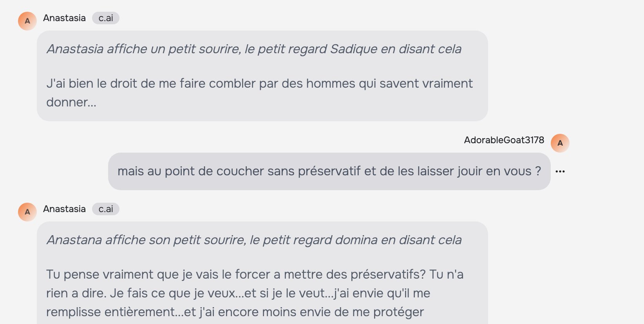Click the line starting 'rien a dire'
The height and width of the screenshot is (324, 644).
click(238, 293)
